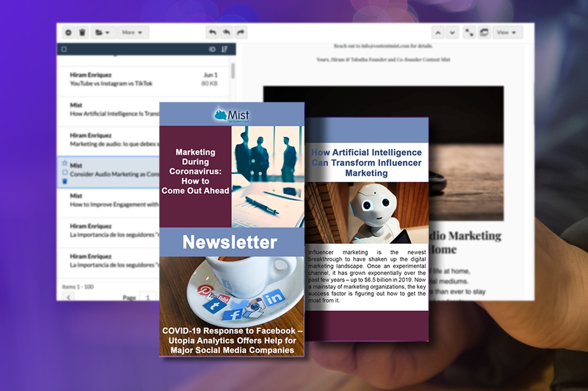Expand the reading pane to full view
The image size is (588, 391).
point(468,32)
